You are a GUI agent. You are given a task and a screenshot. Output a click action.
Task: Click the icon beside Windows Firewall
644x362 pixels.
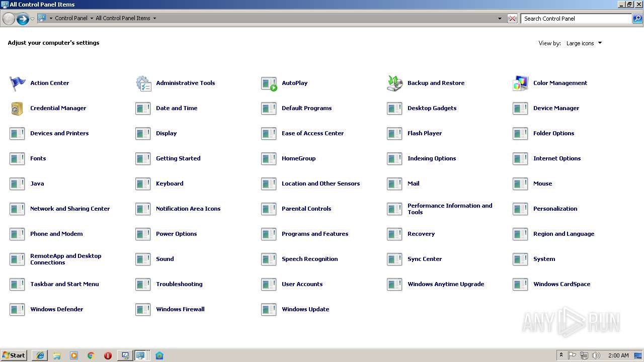pyautogui.click(x=143, y=309)
